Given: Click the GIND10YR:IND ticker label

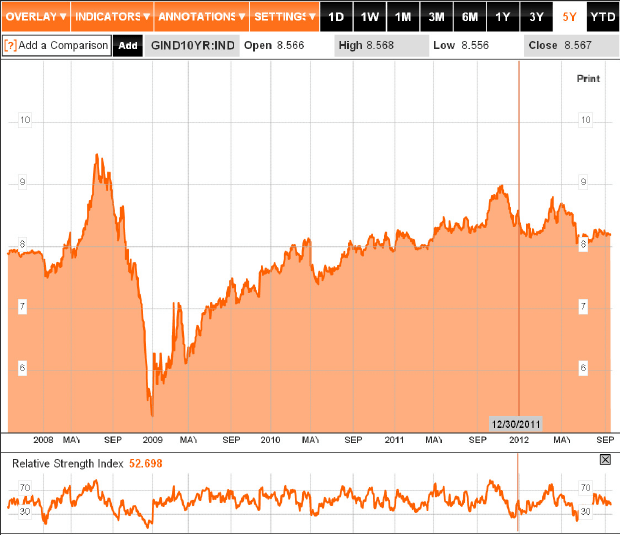Looking at the screenshot, I should click(192, 46).
